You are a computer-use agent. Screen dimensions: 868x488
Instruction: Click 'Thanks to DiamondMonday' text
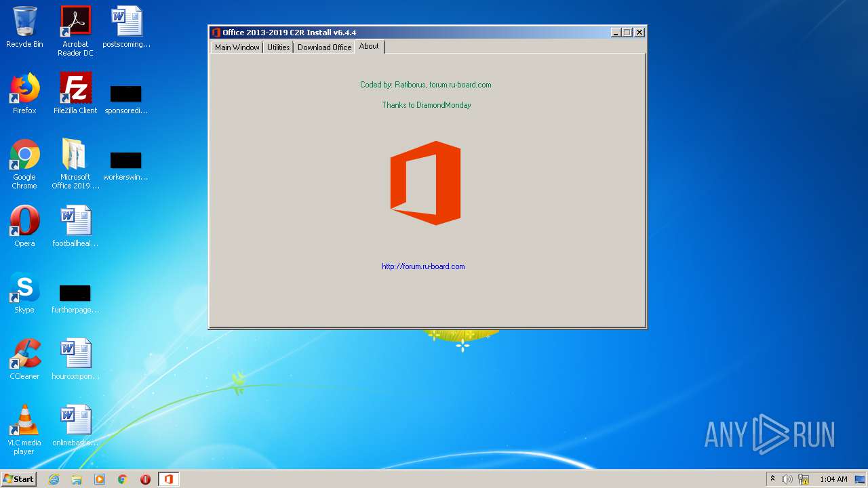pos(426,105)
